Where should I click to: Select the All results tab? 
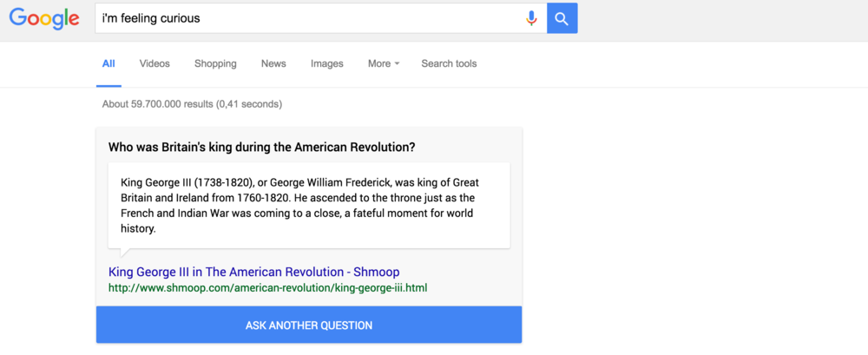coord(108,63)
